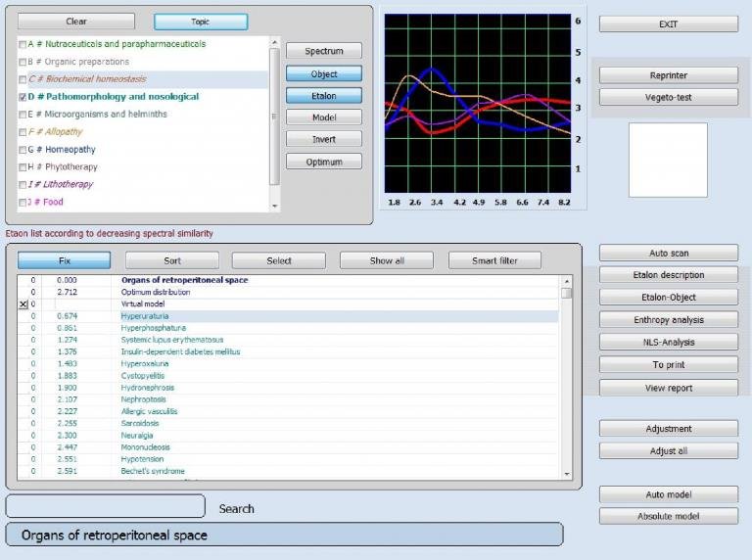Viewport: 752px width, 560px height.
Task: Click the empty white preview box
Action: click(x=667, y=160)
